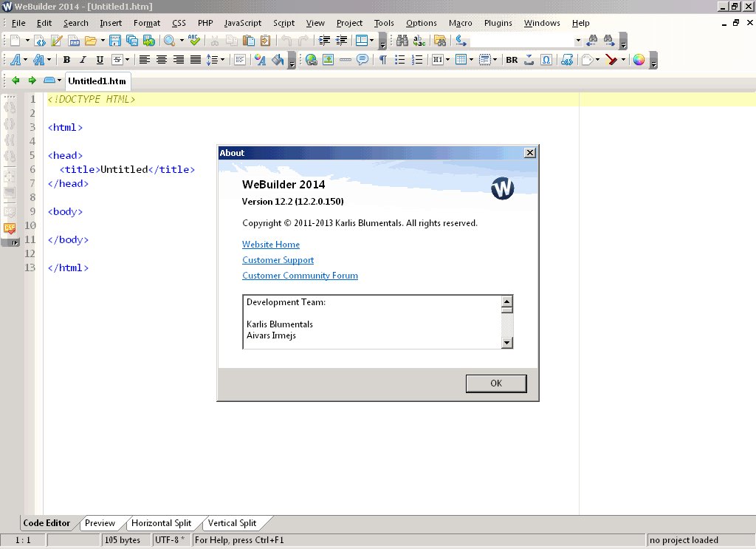Insert an unordered bullet list
The height and width of the screenshot is (549, 756).
[x=399, y=60]
